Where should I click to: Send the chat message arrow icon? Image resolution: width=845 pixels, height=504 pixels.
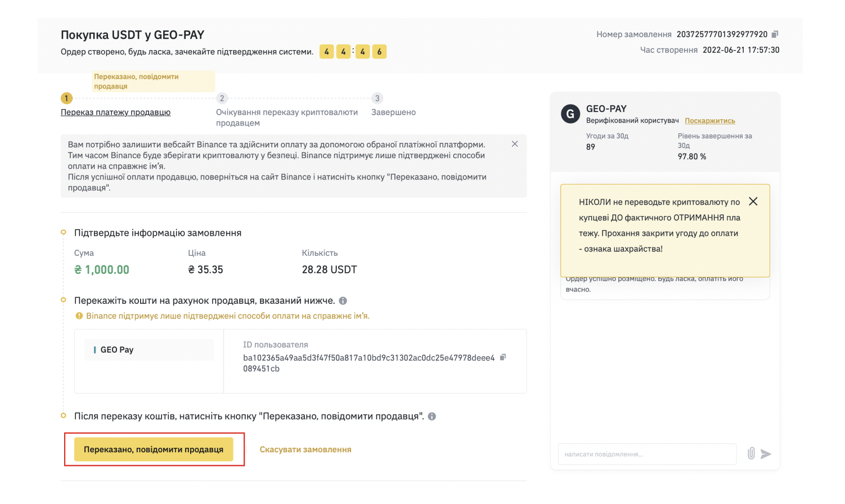766,454
